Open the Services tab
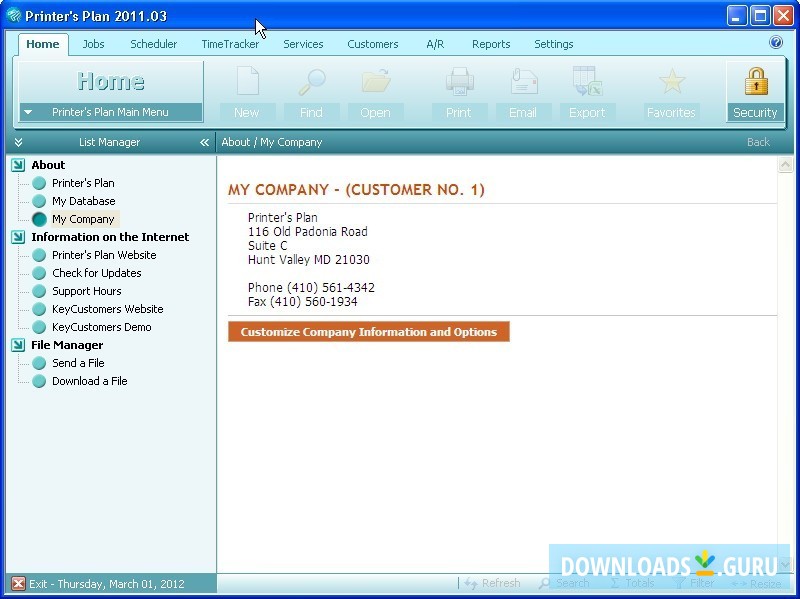Screen dimensions: 800x599 303,44
